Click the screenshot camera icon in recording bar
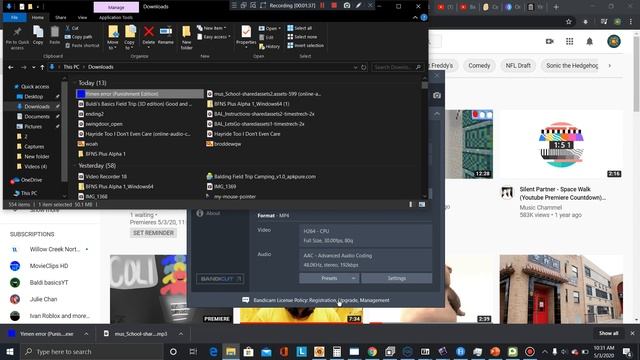Image resolution: width=640 pixels, height=360 pixels. (347, 6)
